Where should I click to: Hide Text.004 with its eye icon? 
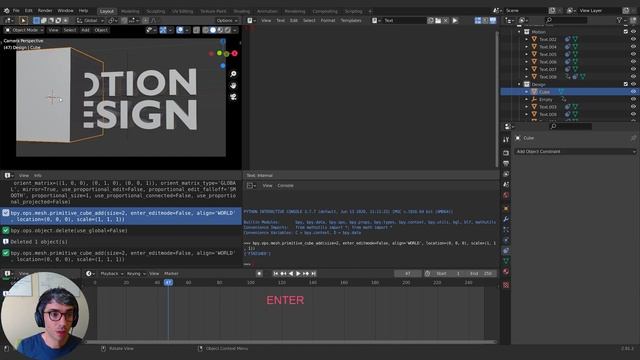coord(633,47)
